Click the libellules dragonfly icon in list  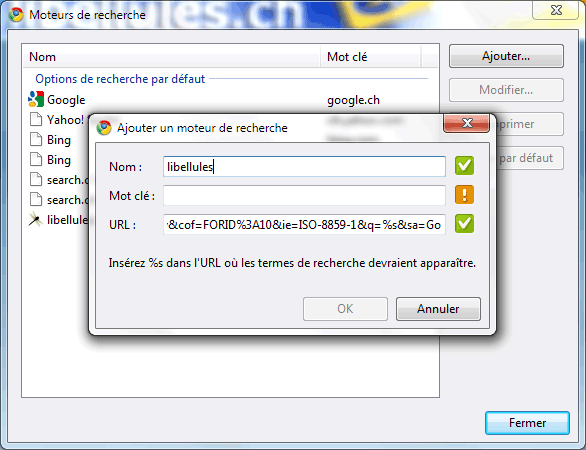[x=36, y=220]
